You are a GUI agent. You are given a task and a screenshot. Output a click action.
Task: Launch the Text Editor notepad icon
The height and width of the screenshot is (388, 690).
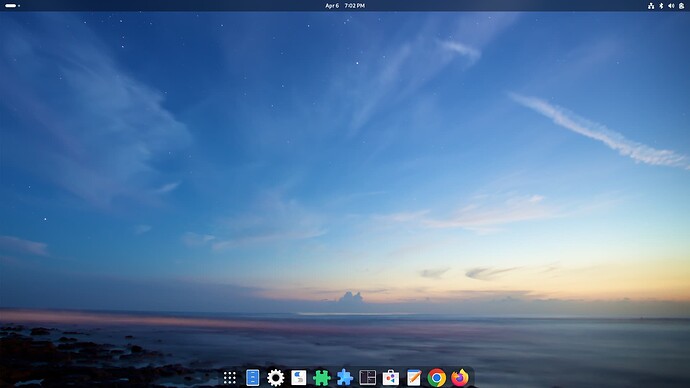[414, 377]
